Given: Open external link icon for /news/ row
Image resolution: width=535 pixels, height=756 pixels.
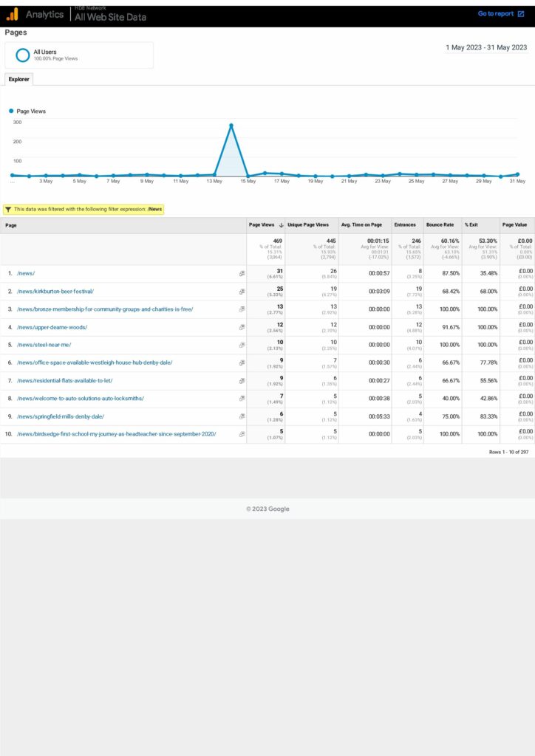Looking at the screenshot, I should tap(242, 273).
